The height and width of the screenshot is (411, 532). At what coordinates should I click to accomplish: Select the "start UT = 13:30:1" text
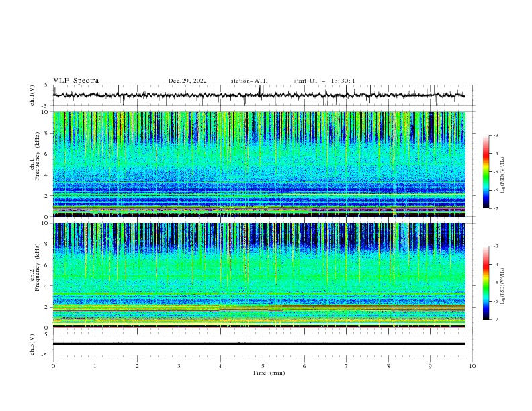pyautogui.click(x=324, y=81)
